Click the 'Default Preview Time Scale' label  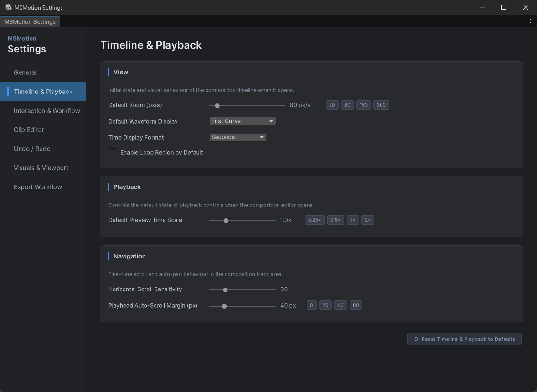(145, 220)
